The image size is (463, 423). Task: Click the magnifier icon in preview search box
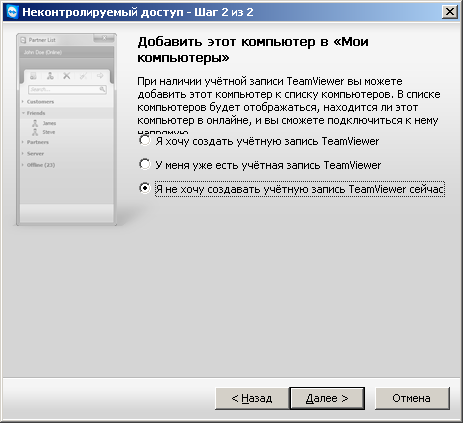tap(102, 89)
